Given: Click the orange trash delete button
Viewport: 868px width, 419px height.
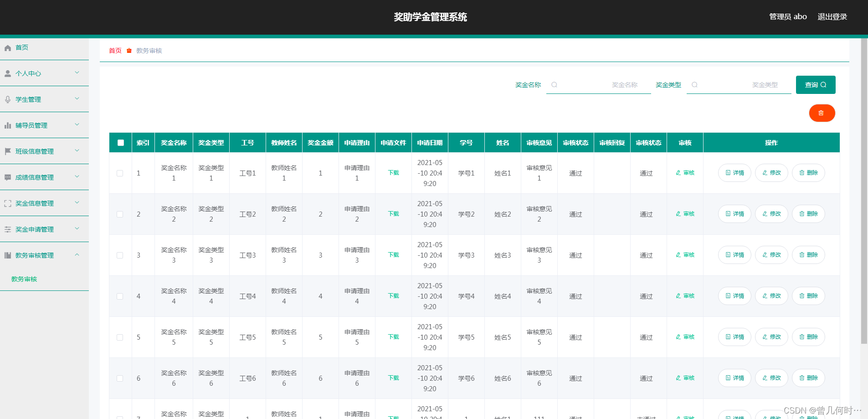Looking at the screenshot, I should point(822,113).
